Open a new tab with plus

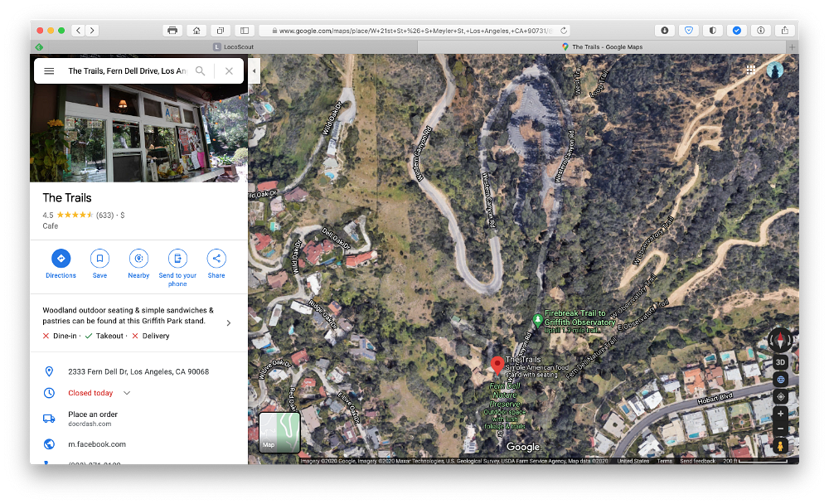[x=792, y=47]
